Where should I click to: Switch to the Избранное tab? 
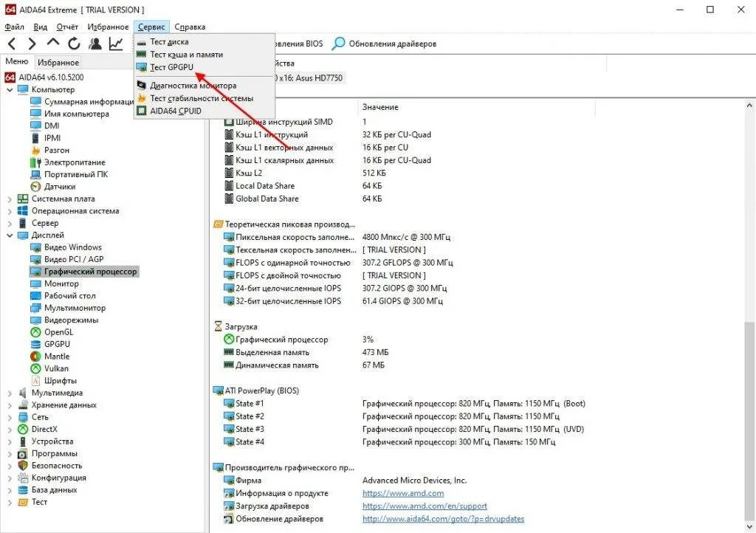pos(58,61)
